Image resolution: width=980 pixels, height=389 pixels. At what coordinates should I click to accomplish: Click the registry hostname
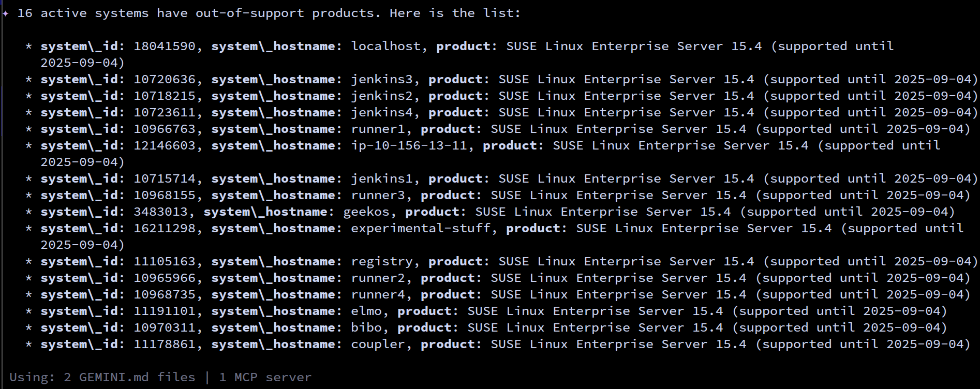tap(382, 261)
